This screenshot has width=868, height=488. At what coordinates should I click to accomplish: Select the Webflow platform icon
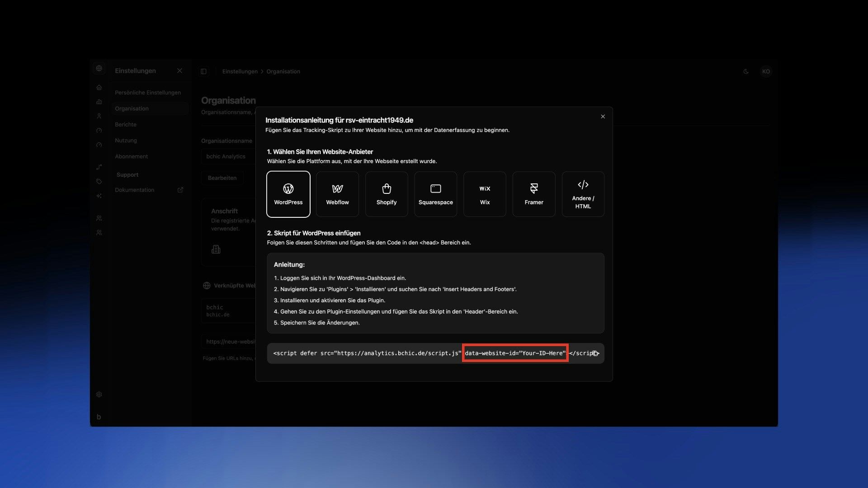pos(337,194)
